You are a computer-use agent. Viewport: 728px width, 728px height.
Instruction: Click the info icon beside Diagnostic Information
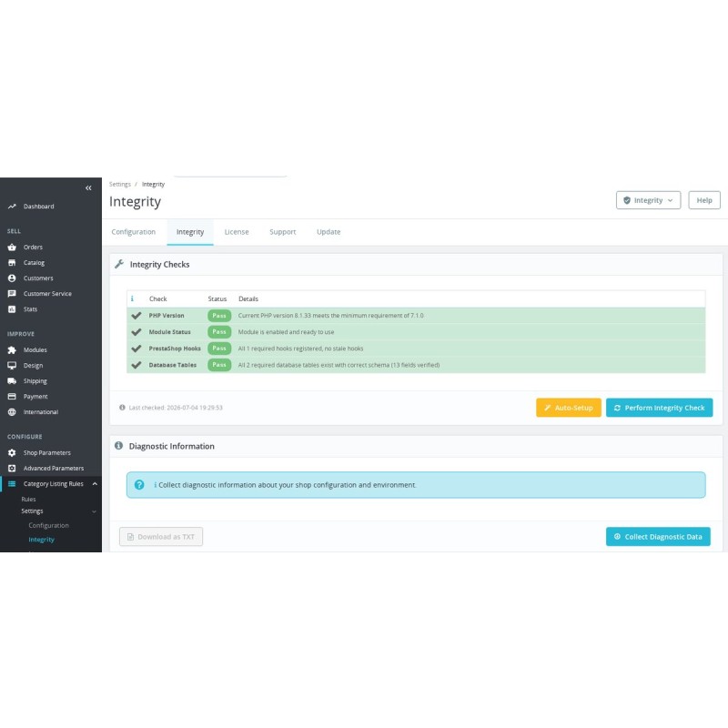point(119,446)
